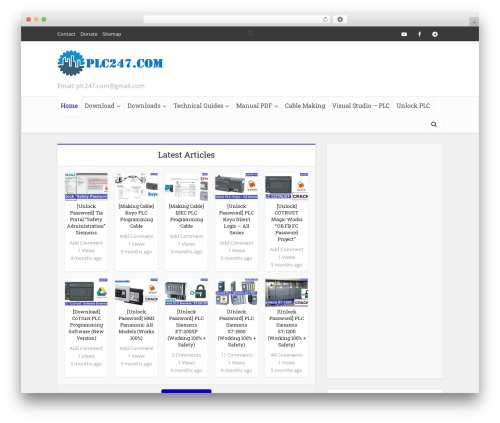Viewport: 500px width, 423px height.
Task: Click Add Comment under Tia Portal article
Action: [86, 243]
